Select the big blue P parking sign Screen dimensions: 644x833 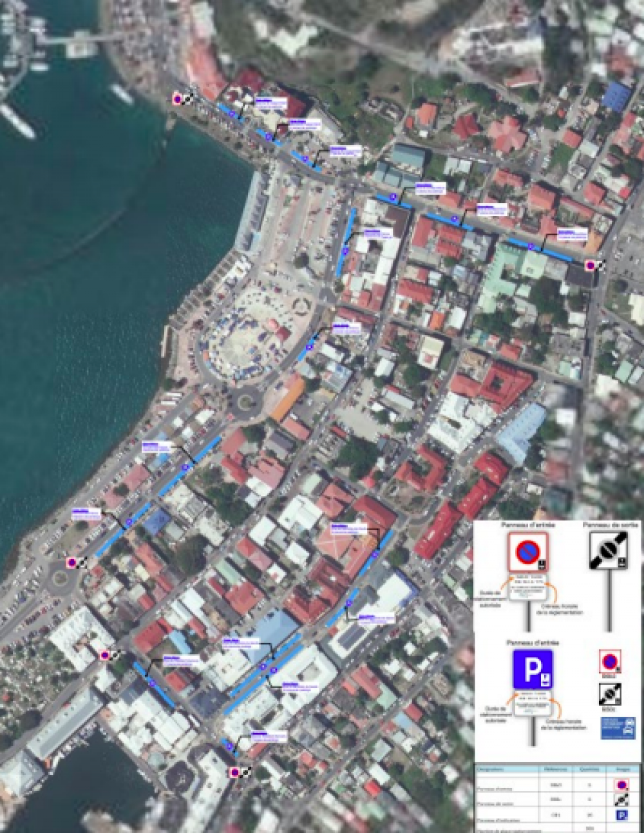(532, 669)
